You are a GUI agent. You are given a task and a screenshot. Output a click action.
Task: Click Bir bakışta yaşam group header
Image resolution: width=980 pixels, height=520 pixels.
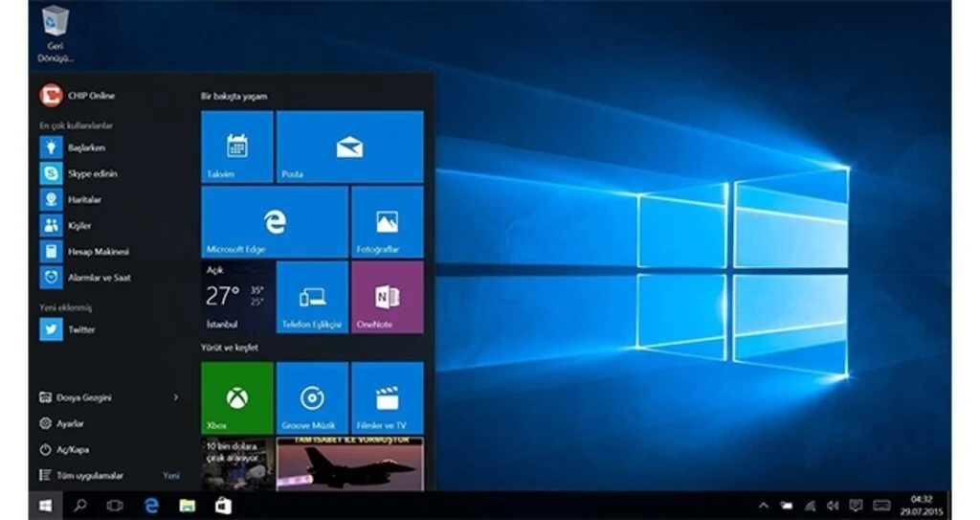pos(234,97)
